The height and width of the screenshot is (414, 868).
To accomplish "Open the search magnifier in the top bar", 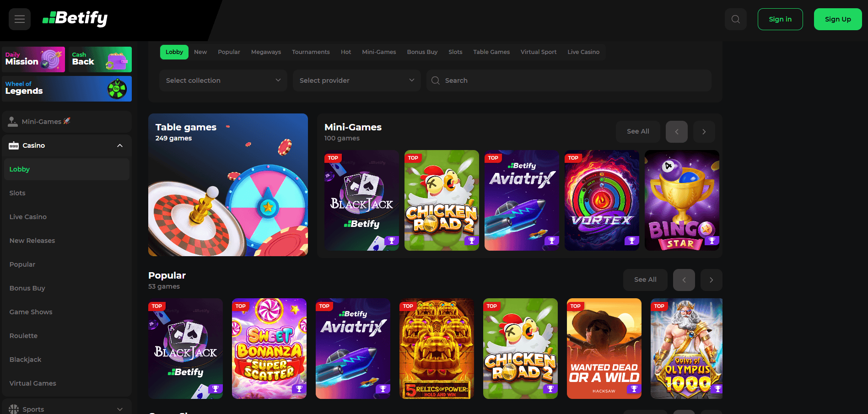I will click(735, 19).
